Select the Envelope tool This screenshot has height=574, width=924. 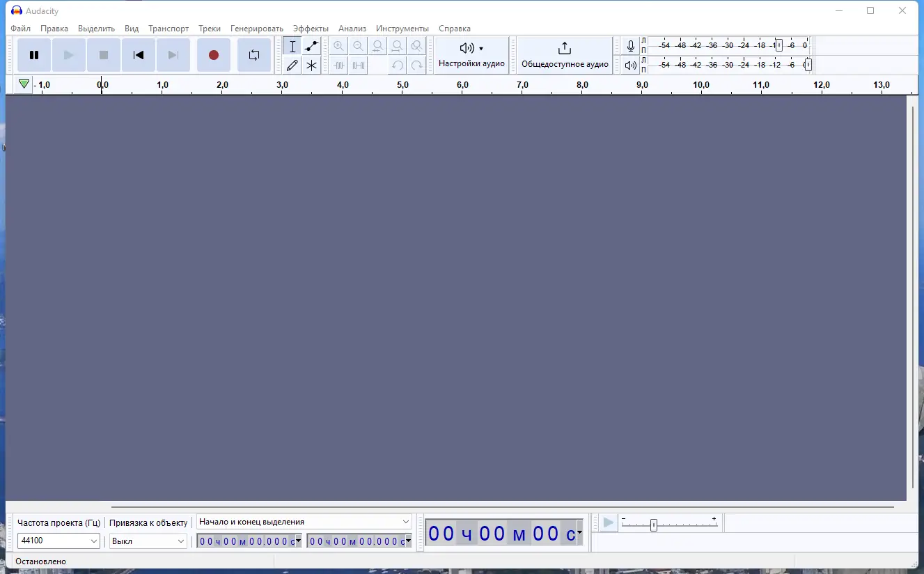tap(311, 47)
